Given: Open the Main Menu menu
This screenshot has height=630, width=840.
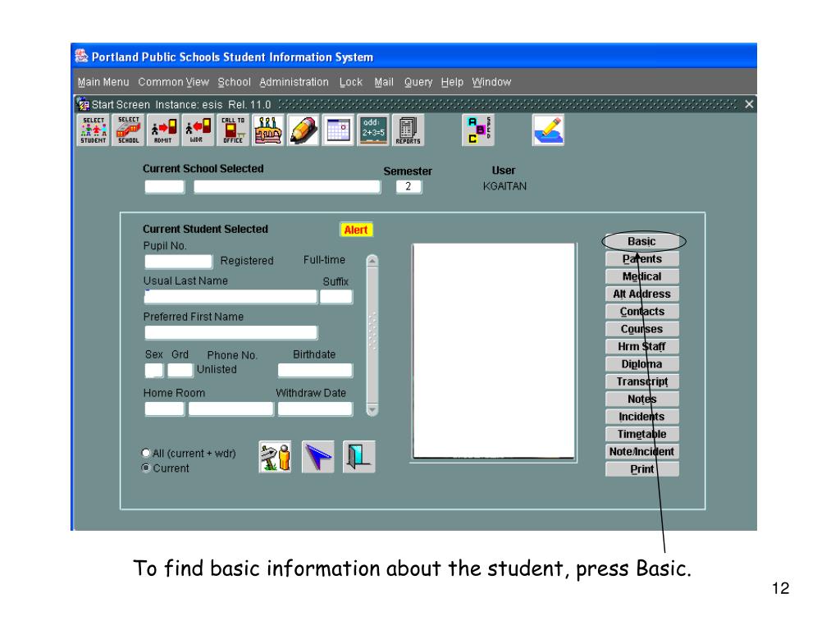Looking at the screenshot, I should tap(103, 82).
